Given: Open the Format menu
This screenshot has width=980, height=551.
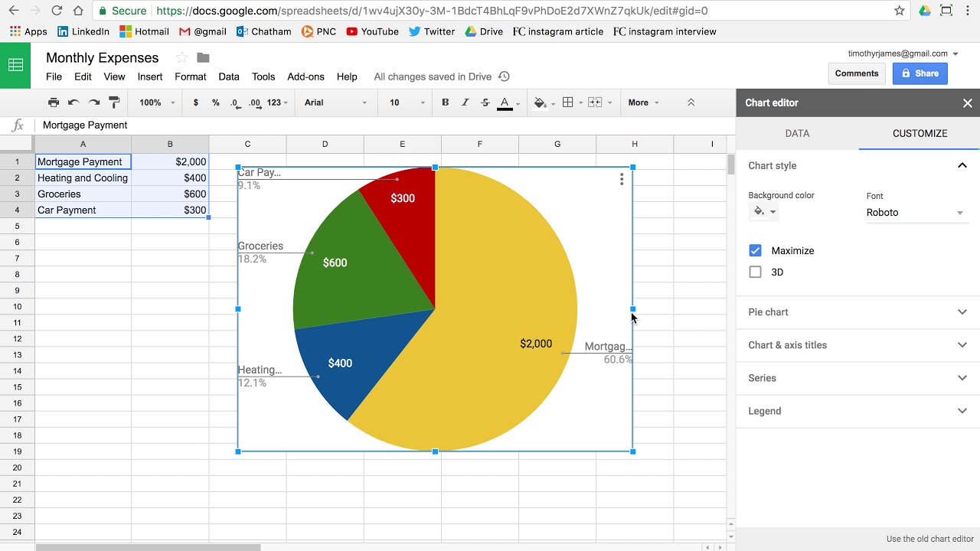Looking at the screenshot, I should click(x=191, y=77).
